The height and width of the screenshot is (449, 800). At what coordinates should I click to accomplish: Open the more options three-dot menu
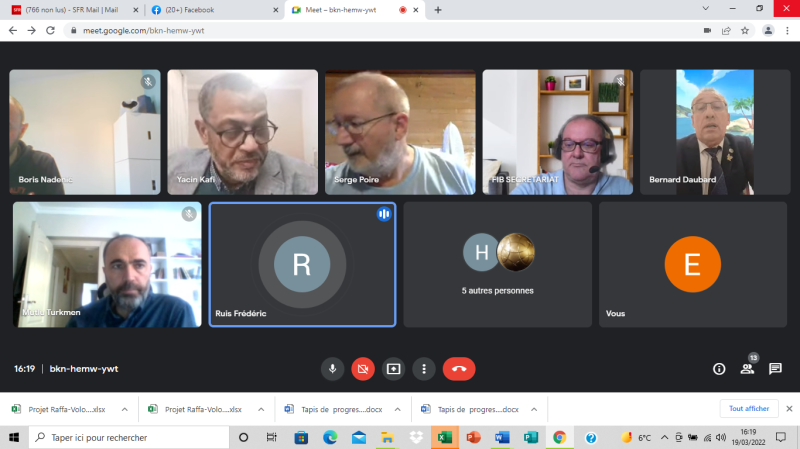[425, 368]
